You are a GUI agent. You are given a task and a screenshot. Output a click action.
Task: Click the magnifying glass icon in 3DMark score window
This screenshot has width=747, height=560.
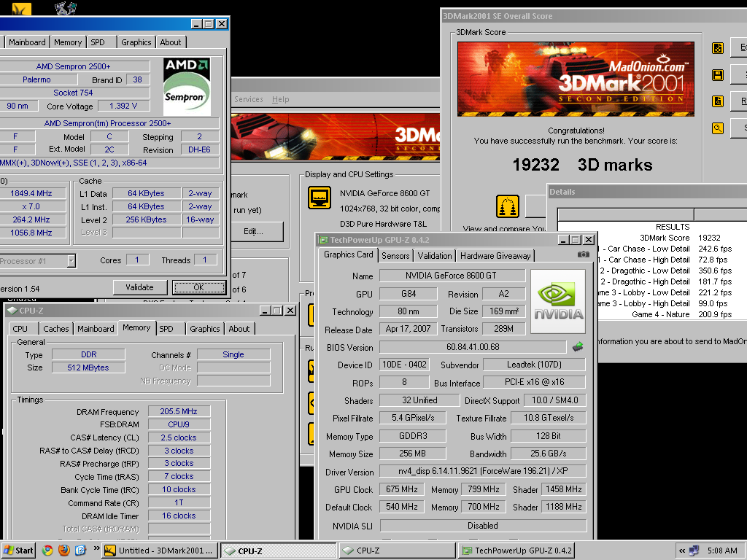(718, 128)
